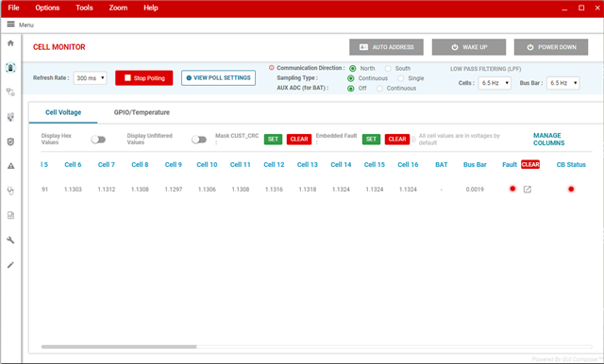Select North communication direction

[x=352, y=69]
